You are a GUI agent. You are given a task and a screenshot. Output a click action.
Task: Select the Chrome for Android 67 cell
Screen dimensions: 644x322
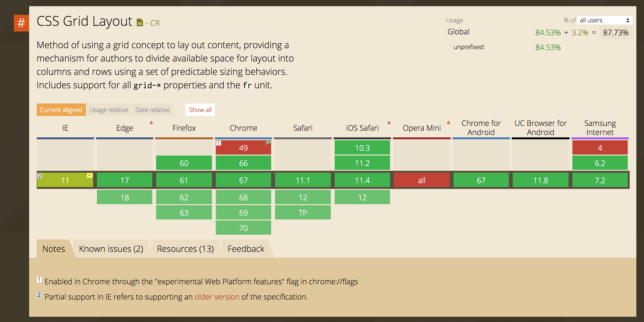481,180
